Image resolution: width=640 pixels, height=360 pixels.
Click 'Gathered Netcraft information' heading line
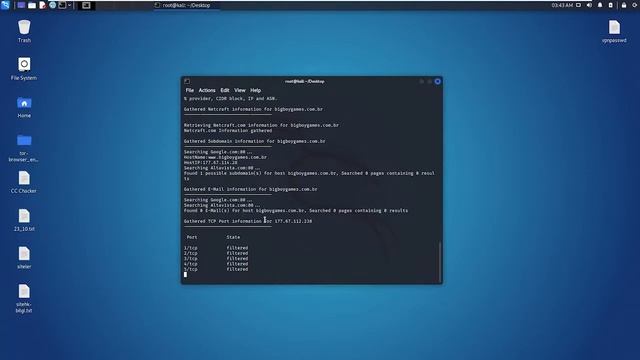253,109
